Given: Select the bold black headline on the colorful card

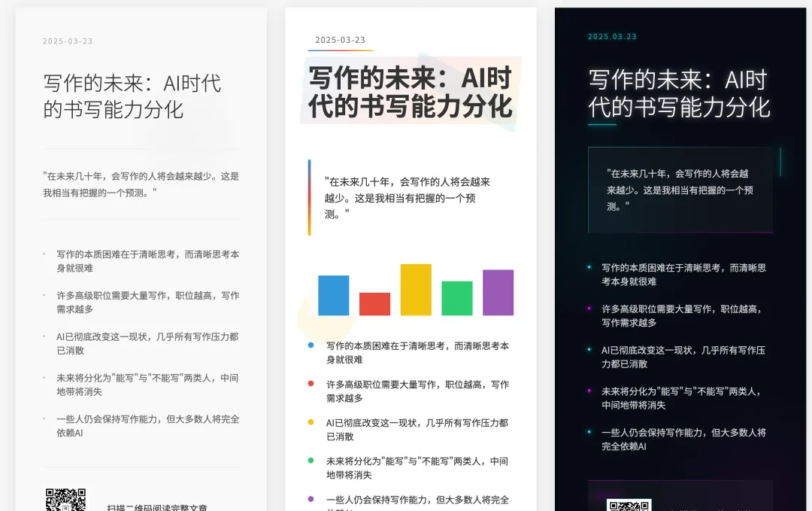Looking at the screenshot, I should point(411,93).
